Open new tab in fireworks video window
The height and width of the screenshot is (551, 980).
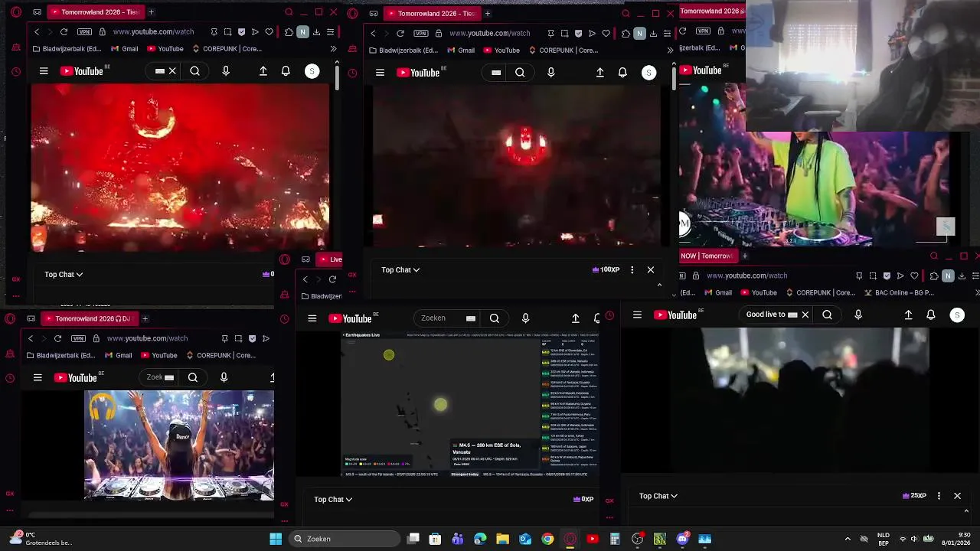pos(151,12)
